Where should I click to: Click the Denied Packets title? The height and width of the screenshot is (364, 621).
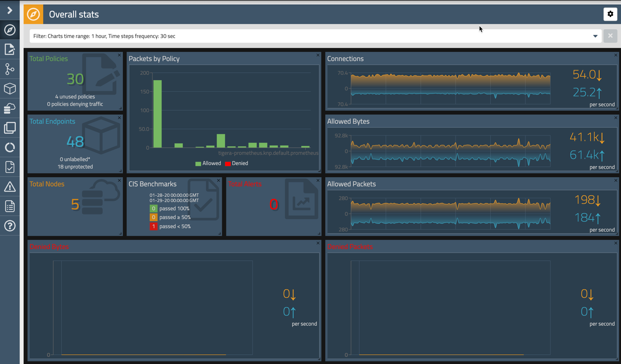(x=350, y=247)
